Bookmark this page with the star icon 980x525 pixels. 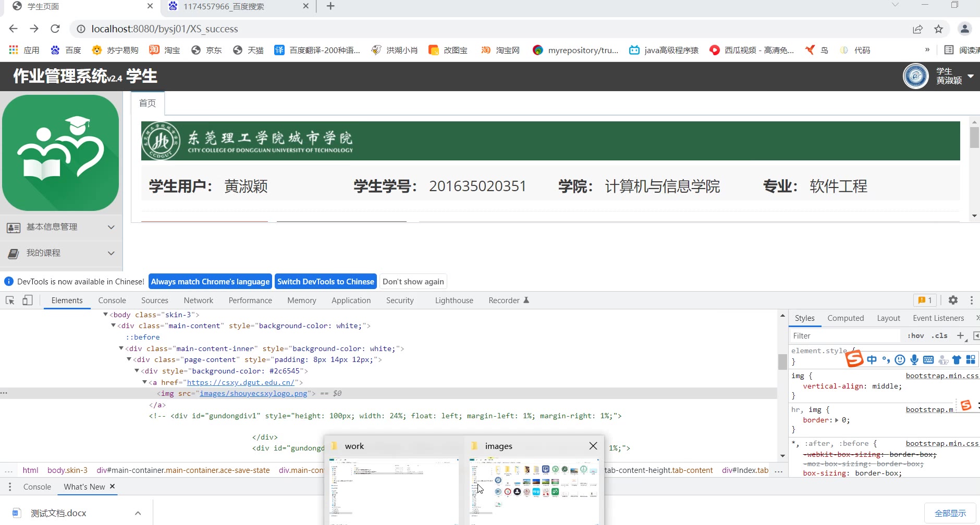pos(938,29)
